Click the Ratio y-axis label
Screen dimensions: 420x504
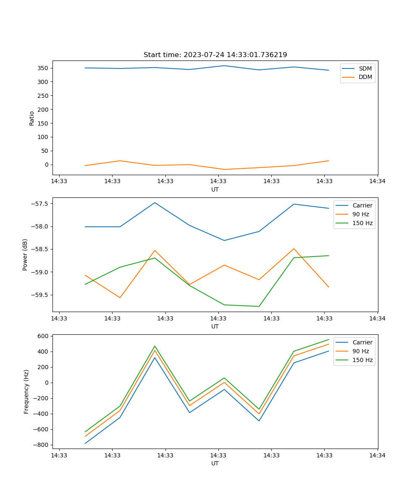(x=32, y=118)
